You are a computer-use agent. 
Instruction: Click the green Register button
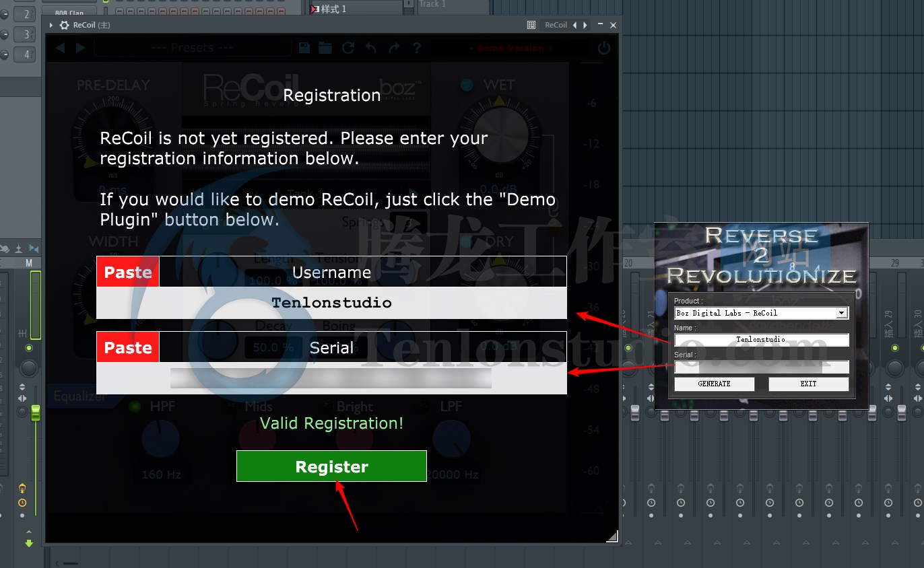331,466
